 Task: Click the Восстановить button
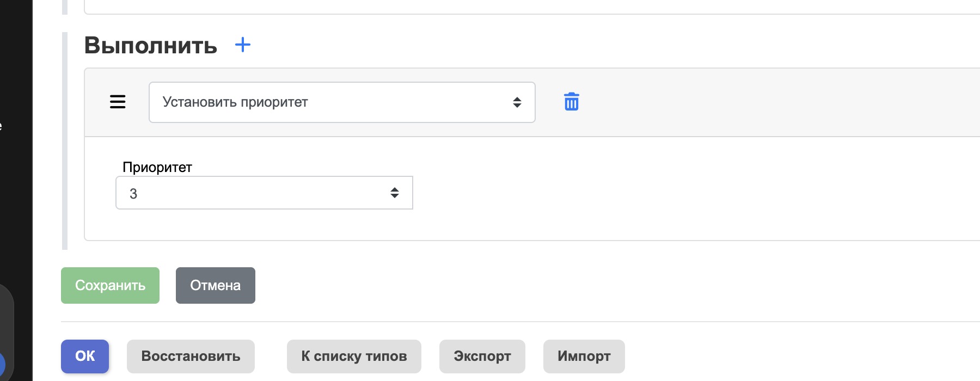(x=191, y=356)
